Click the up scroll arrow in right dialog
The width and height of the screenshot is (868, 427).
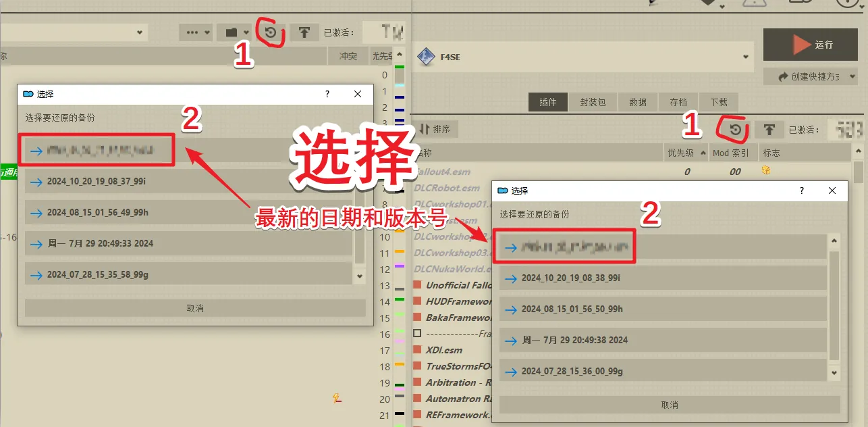point(834,241)
